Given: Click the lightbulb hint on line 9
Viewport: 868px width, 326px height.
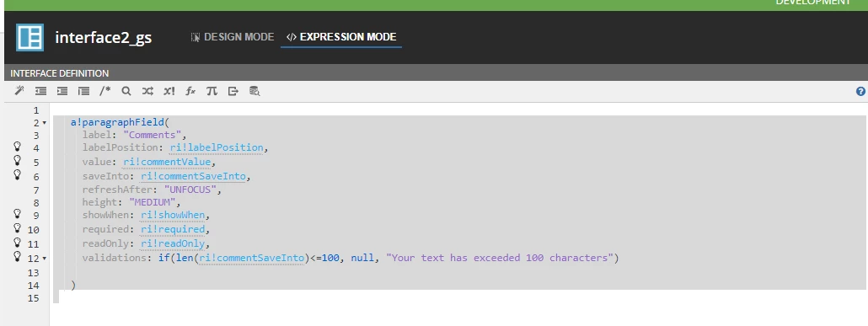Looking at the screenshot, I should pyautogui.click(x=17, y=214).
